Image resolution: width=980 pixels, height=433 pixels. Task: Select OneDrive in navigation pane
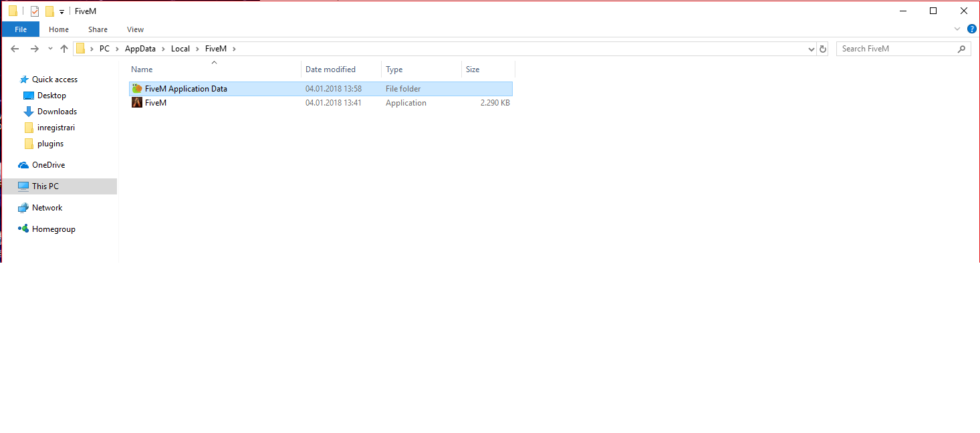[x=49, y=165]
